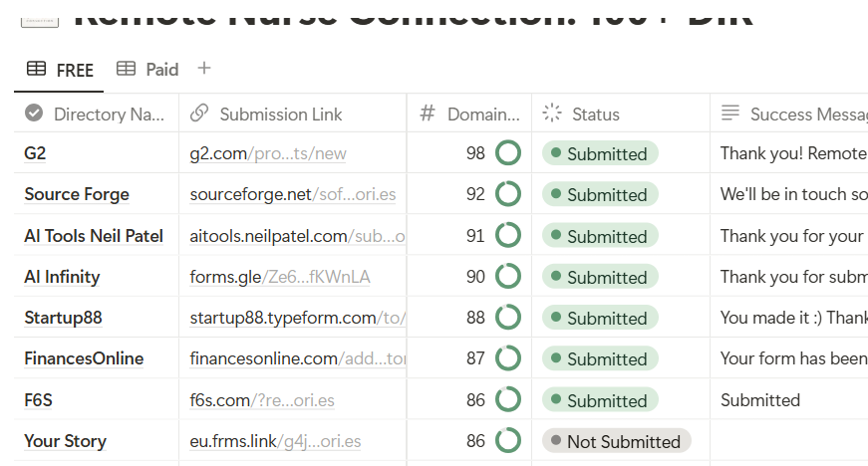The width and height of the screenshot is (868, 466).
Task: Open the Submission Link column menu
Action: tap(280, 115)
